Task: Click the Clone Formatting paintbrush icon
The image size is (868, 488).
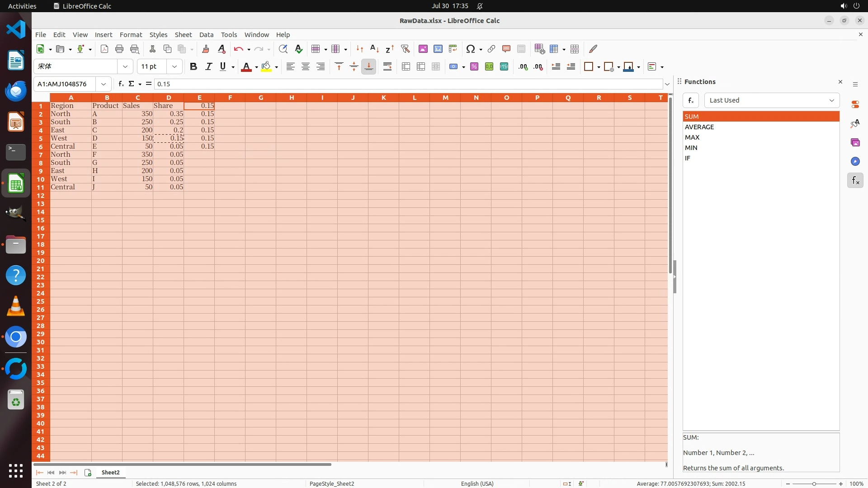Action: coord(206,49)
